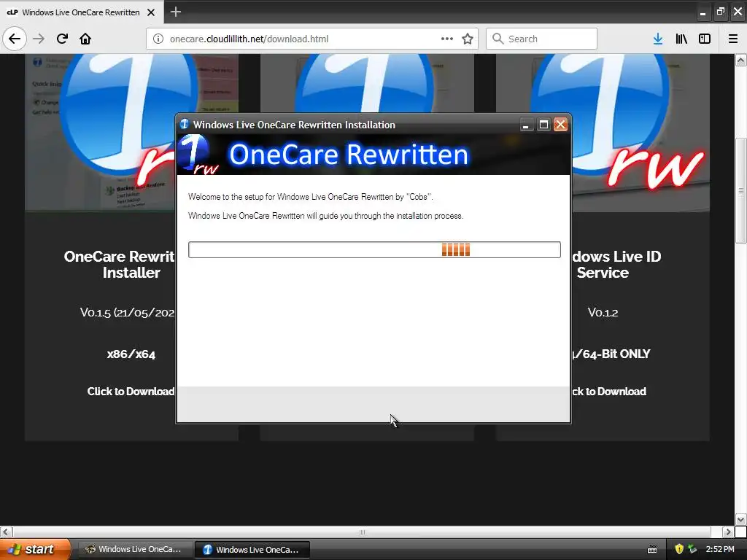Click horizontal scrollbar right arrow

click(x=728, y=532)
